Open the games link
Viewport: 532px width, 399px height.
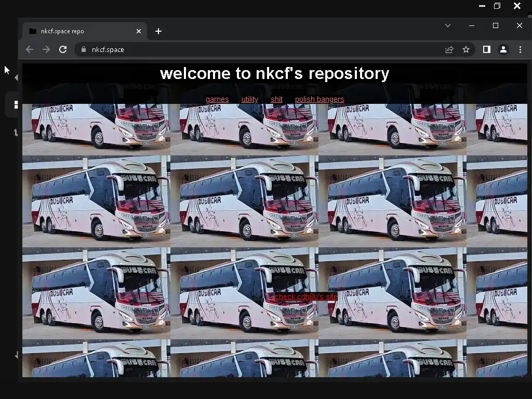[x=217, y=99]
